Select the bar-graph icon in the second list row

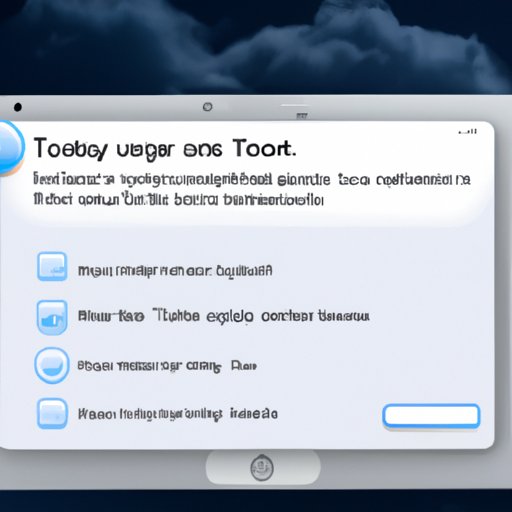52,317
